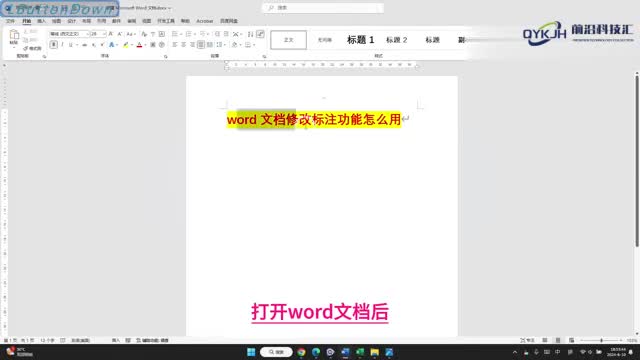The width and height of the screenshot is (640, 360).
Task: Click the Align Right icon
Action: 192,45
